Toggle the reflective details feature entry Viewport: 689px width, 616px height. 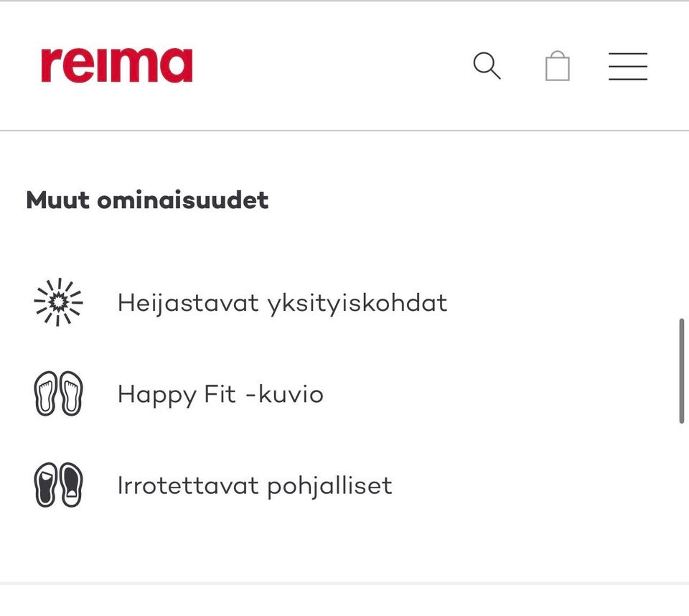282,302
